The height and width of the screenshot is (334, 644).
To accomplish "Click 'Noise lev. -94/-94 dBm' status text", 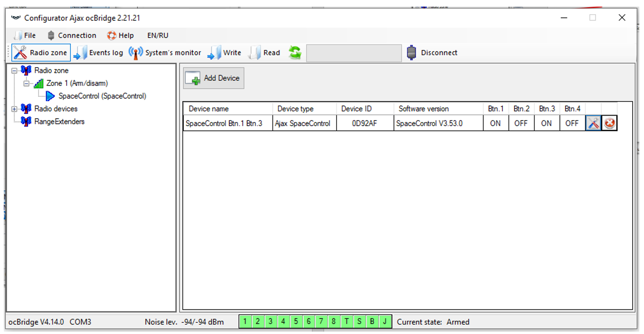I will coord(184,322).
